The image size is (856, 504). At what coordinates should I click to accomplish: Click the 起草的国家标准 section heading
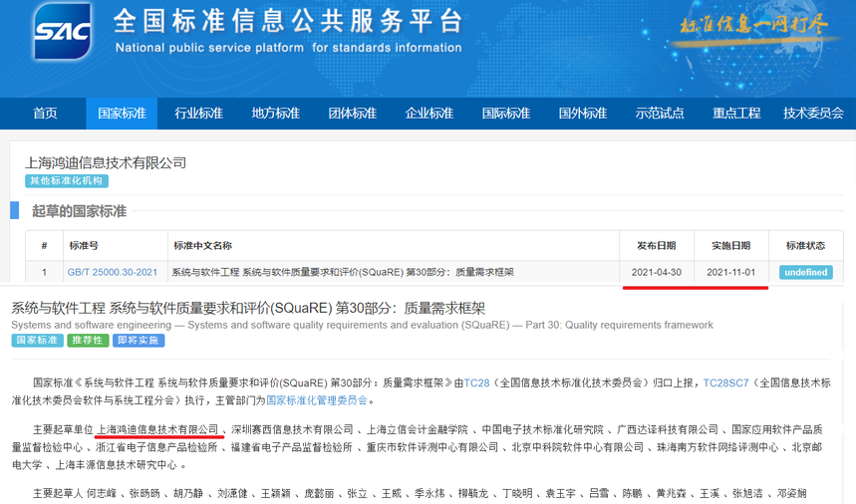(x=79, y=211)
